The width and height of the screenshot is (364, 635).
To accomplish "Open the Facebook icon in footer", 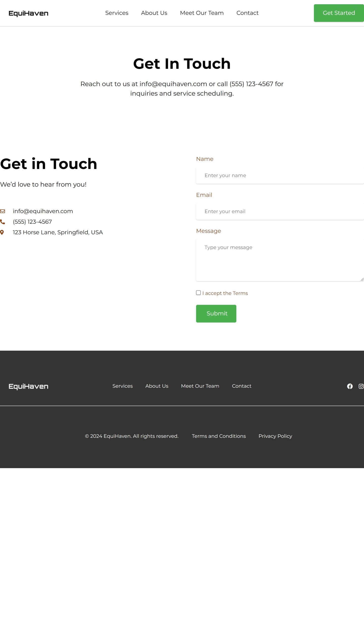I will [350, 386].
